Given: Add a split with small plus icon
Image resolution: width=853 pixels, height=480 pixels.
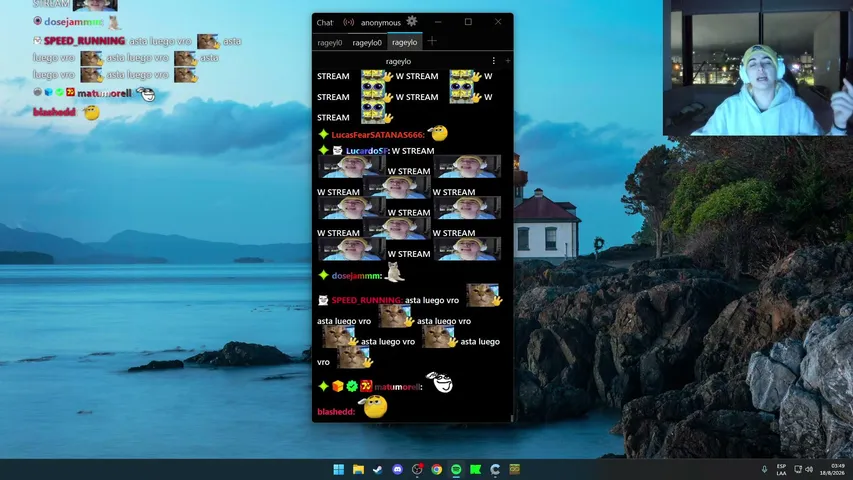Looking at the screenshot, I should (508, 61).
